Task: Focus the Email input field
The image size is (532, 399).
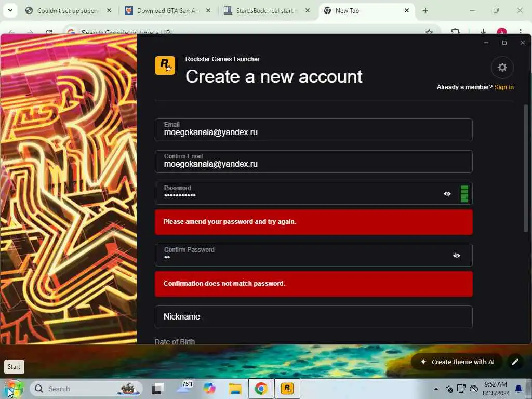Action: pyautogui.click(x=313, y=129)
